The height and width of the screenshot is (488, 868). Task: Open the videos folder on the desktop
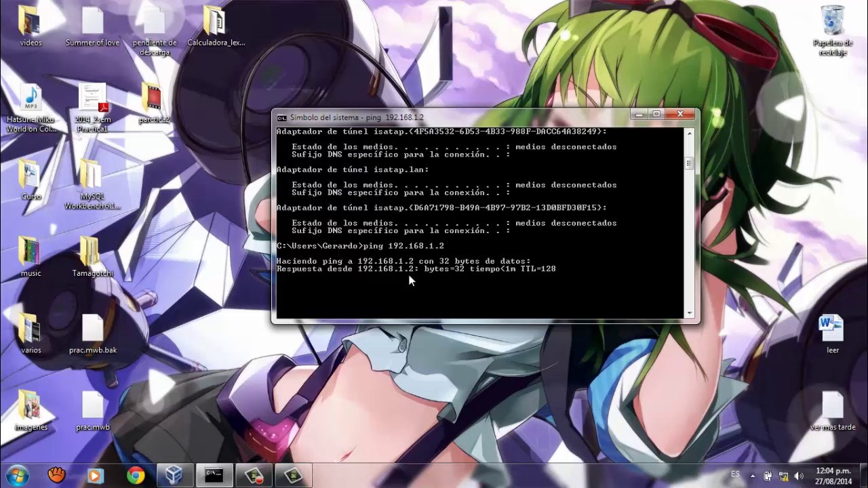[31, 26]
